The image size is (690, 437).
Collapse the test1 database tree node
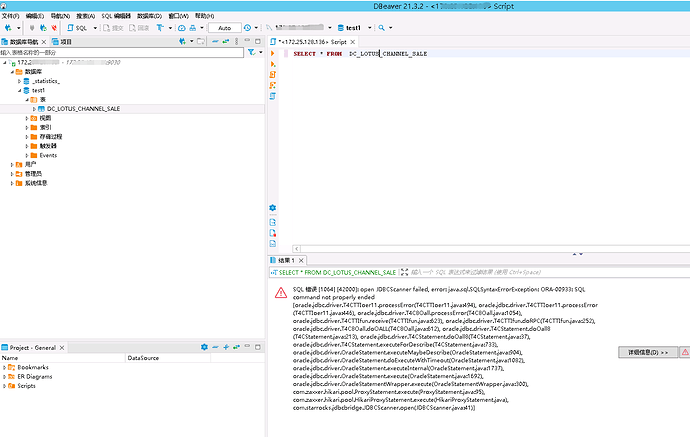20,90
